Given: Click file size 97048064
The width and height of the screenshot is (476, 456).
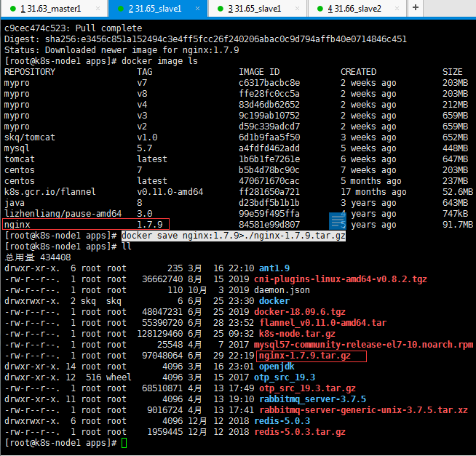Looking at the screenshot, I should point(162,356).
